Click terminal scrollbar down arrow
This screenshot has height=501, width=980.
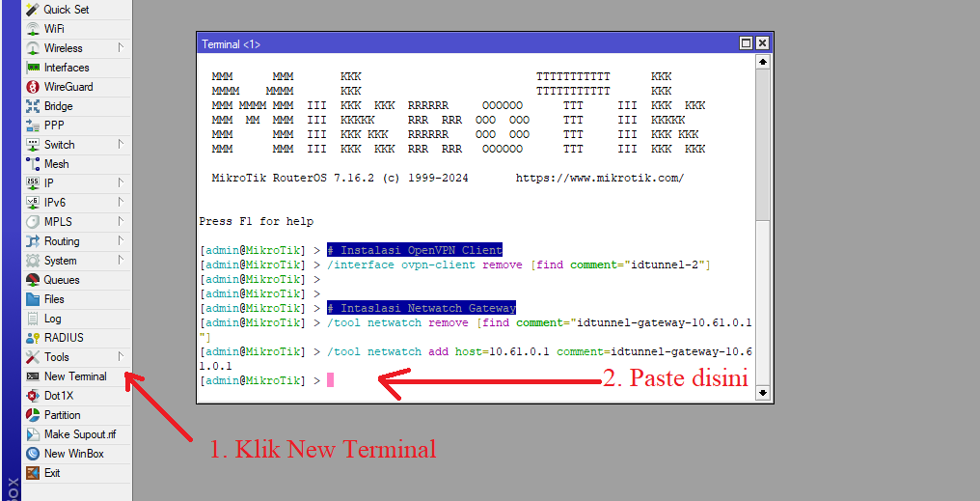click(762, 393)
